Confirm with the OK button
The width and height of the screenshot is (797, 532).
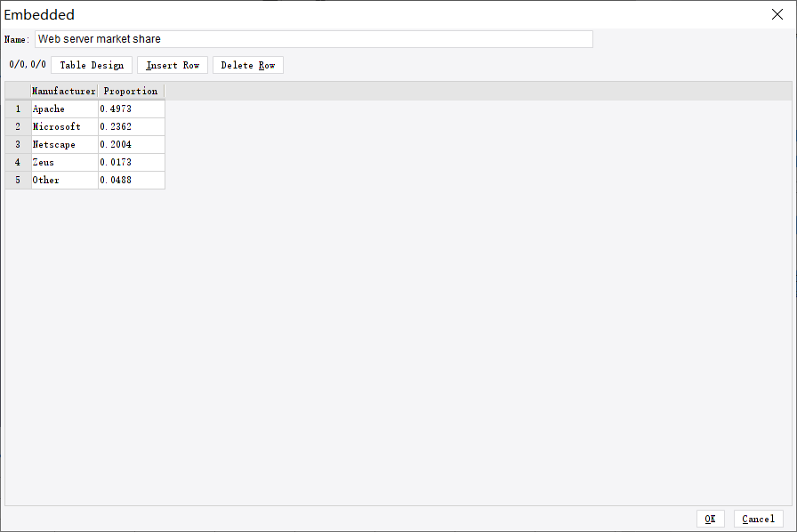coord(710,519)
